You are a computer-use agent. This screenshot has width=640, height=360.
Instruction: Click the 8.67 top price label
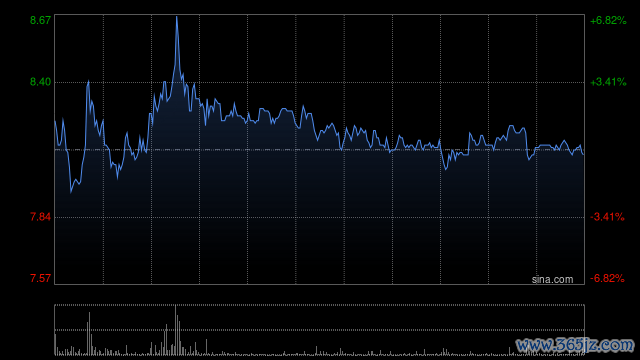click(x=40, y=20)
